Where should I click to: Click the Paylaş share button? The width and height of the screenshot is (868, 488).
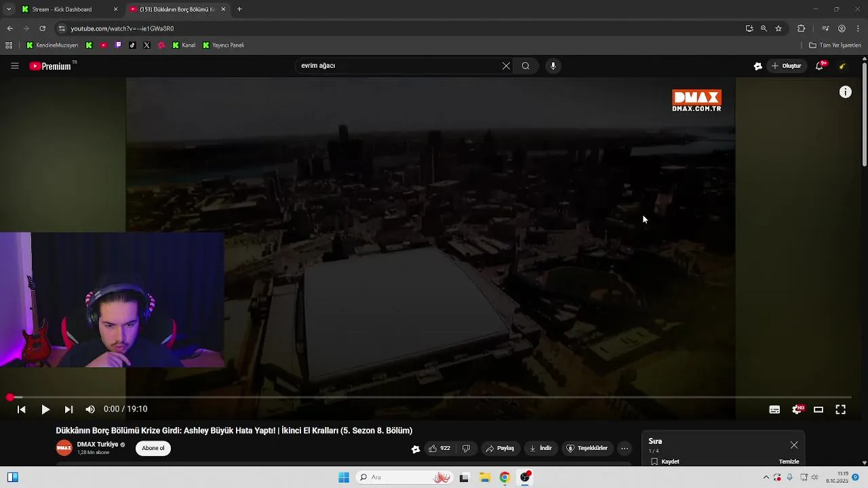click(x=500, y=448)
